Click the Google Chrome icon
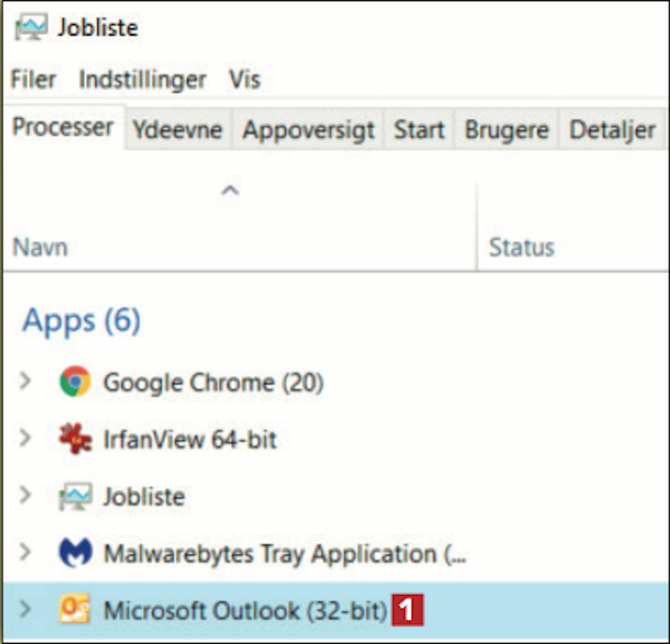This screenshot has width=670, height=644. tap(75, 381)
